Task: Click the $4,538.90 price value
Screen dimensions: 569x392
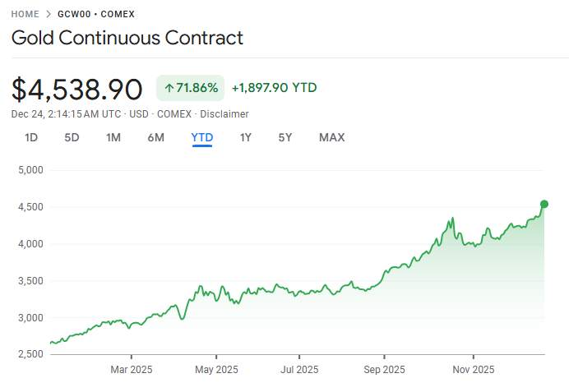Action: (77, 89)
